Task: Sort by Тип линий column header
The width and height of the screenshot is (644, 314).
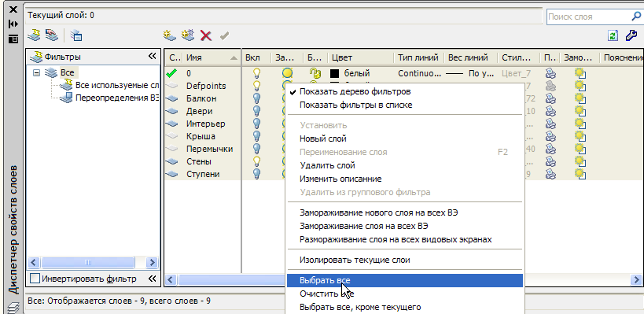Action: pyautogui.click(x=418, y=58)
